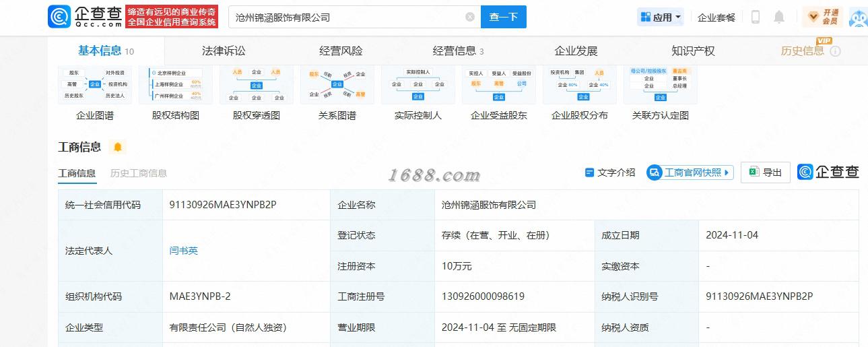Viewport: 868px width, 347px height.
Task: Switch to 历史信息 VIP tab
Action: point(802,51)
